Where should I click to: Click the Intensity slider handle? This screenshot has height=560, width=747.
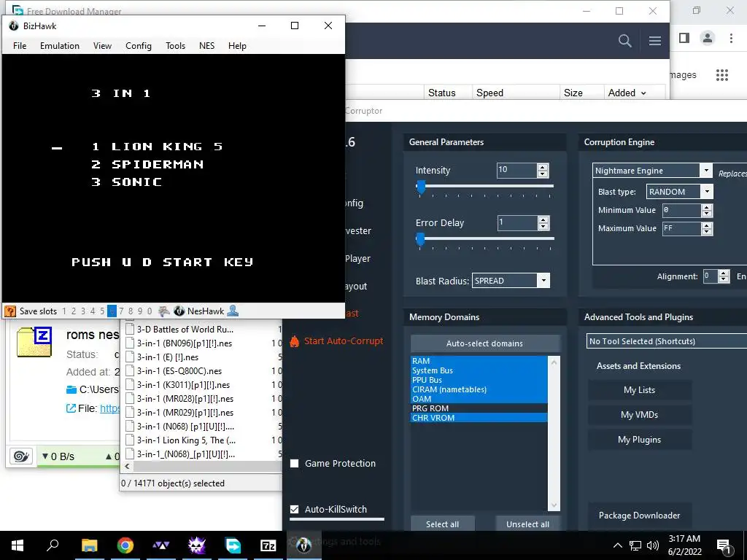click(x=421, y=187)
